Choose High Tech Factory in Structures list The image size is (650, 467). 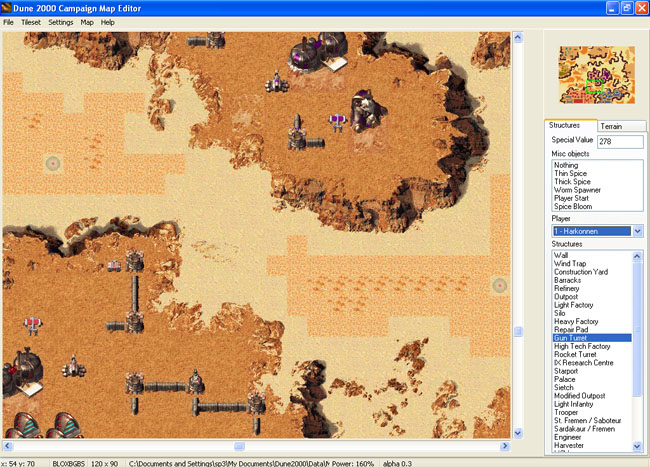582,346
